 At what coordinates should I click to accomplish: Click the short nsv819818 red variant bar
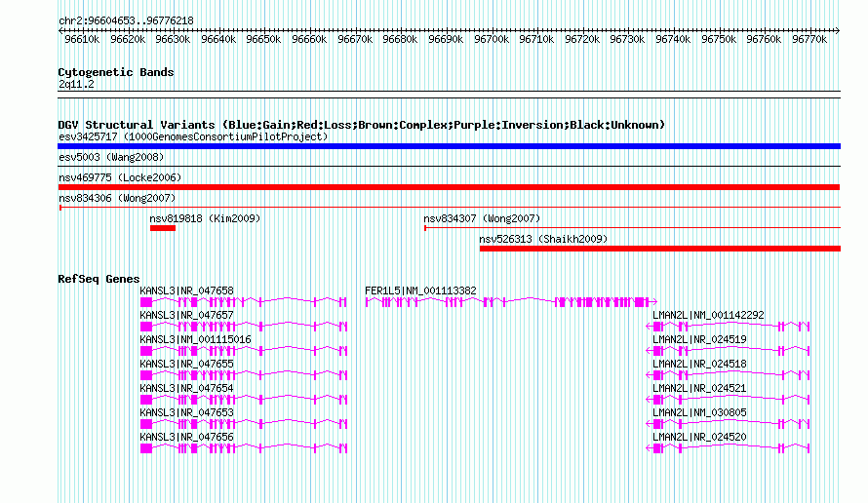(163, 228)
